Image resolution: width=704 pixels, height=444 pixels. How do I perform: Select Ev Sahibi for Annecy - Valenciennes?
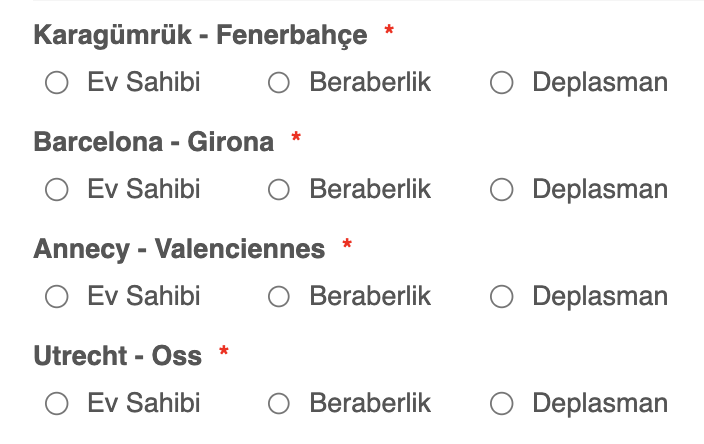57,296
